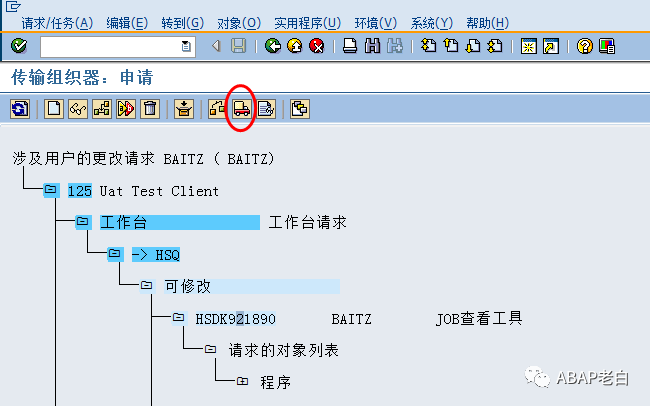Select the -> HSQ target label
Image resolution: width=650 pixels, height=406 pixels.
pyautogui.click(x=156, y=255)
